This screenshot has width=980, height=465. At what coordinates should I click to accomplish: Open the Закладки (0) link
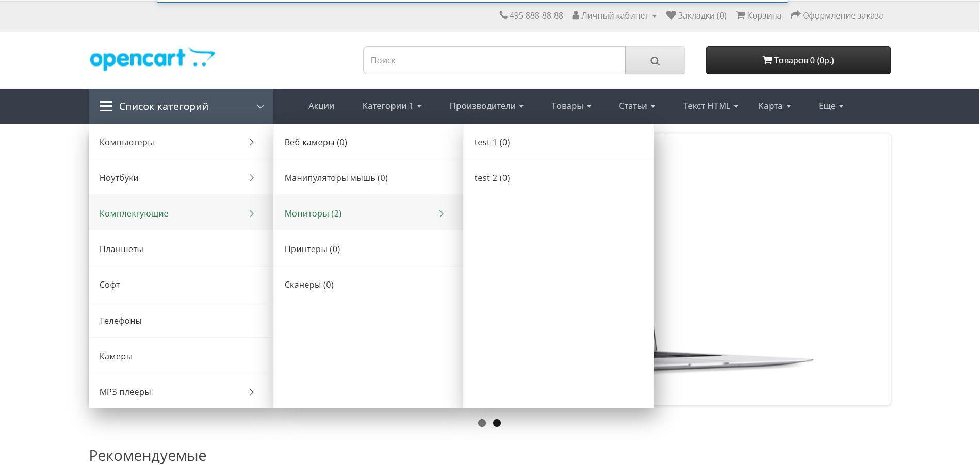(x=696, y=15)
